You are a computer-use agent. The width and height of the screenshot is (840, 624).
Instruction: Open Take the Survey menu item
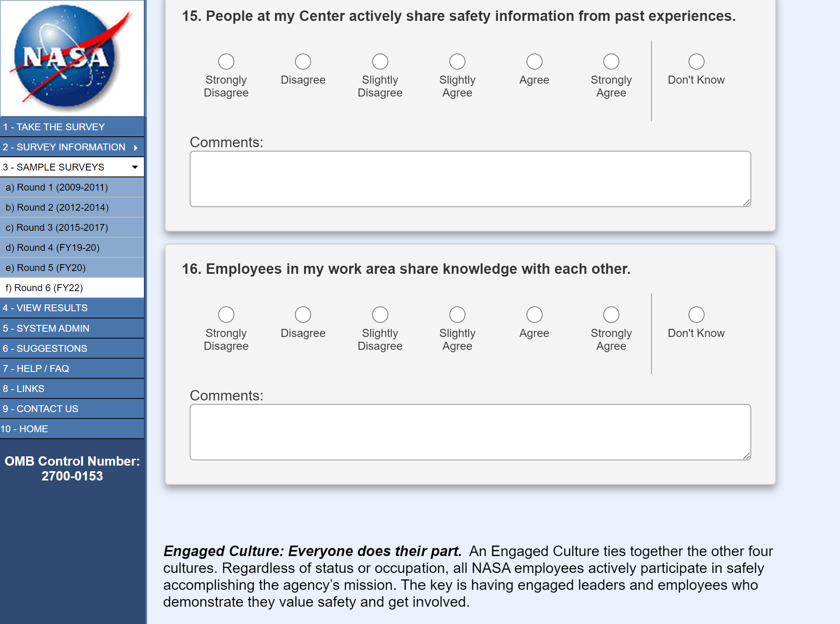click(x=54, y=127)
